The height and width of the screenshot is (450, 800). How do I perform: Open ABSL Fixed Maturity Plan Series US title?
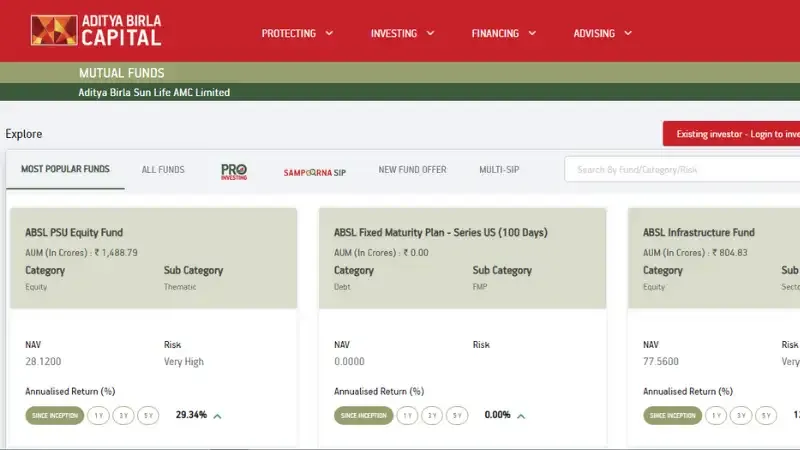[x=441, y=233]
